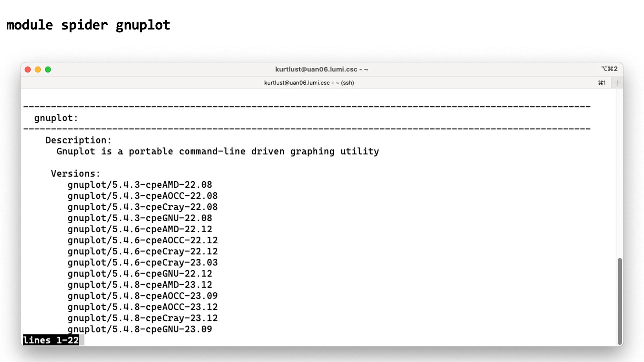Click the 'Description:' label
Image resolution: width=644 pixels, height=362 pixels.
coord(78,140)
